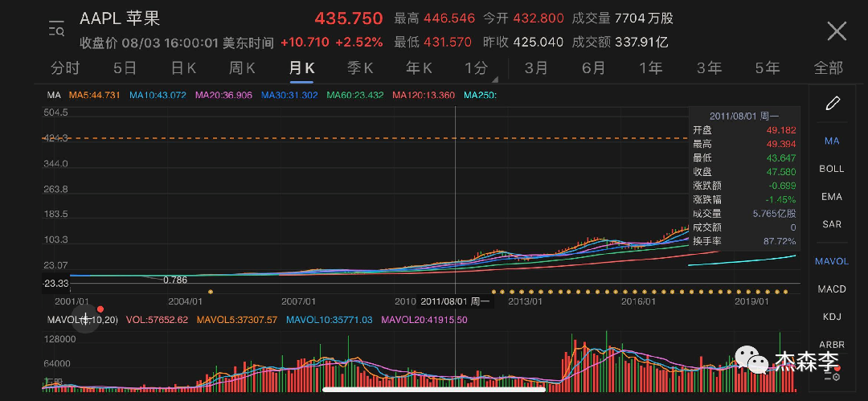
Task: Toggle the KDJ sub-indicator
Action: coord(832,317)
